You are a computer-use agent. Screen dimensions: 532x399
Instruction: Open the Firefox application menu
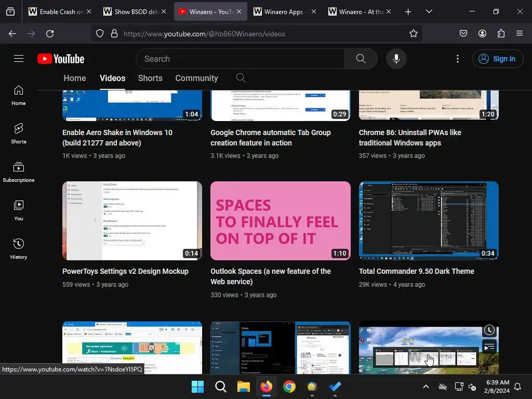tap(520, 34)
